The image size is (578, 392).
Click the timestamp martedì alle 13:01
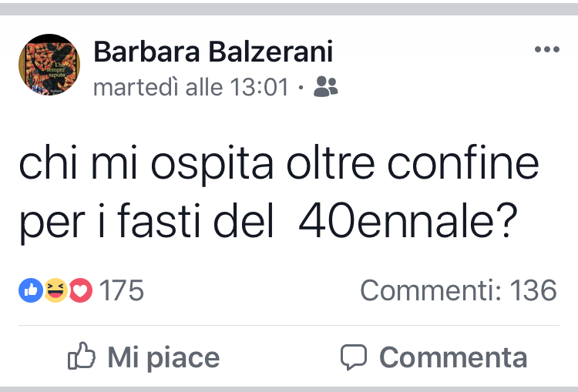[x=190, y=87]
